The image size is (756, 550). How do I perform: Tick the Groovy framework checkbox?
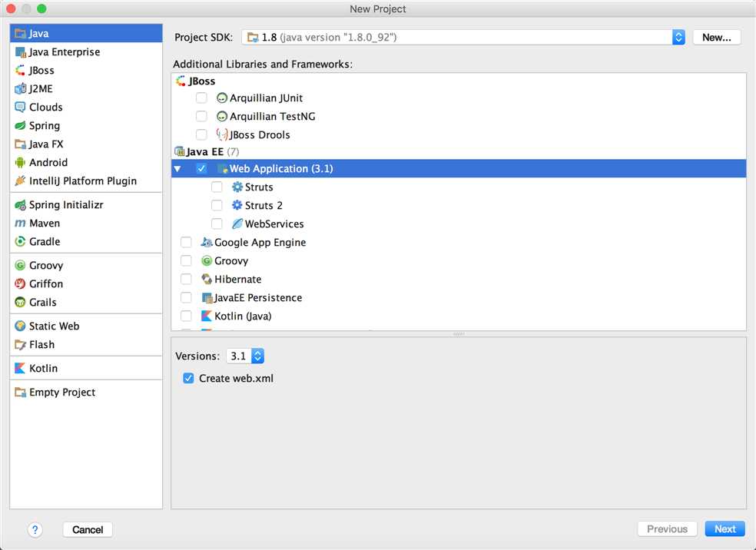pos(186,260)
